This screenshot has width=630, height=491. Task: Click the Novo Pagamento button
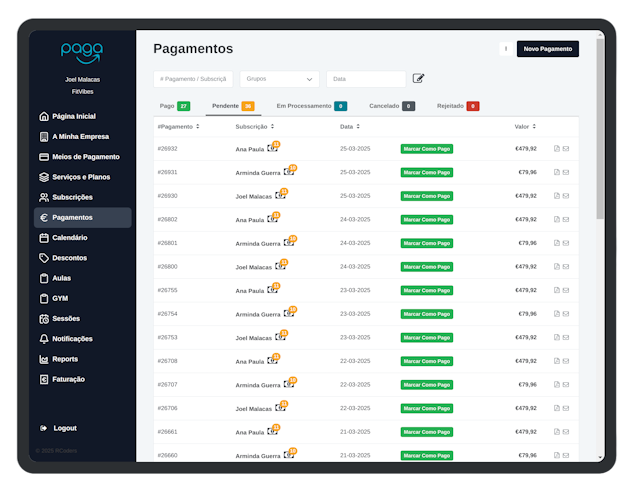(547, 49)
